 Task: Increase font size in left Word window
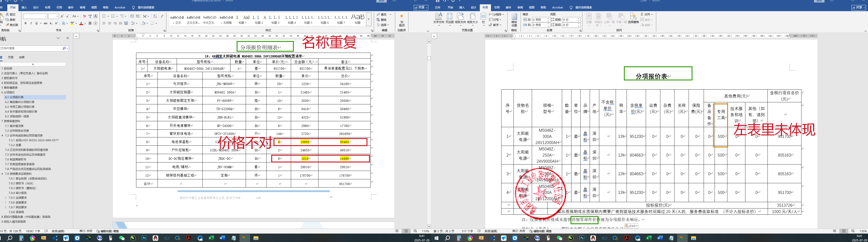coord(62,16)
